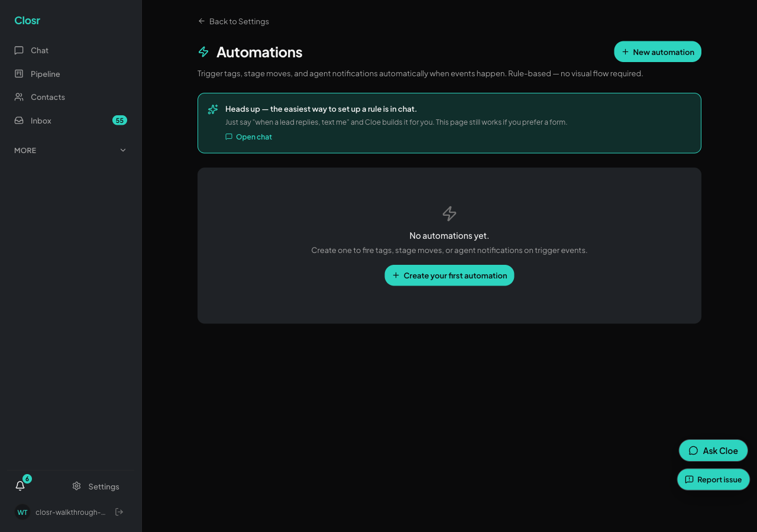The width and height of the screenshot is (757, 532).
Task: Click the Report issue button
Action: [713, 479]
